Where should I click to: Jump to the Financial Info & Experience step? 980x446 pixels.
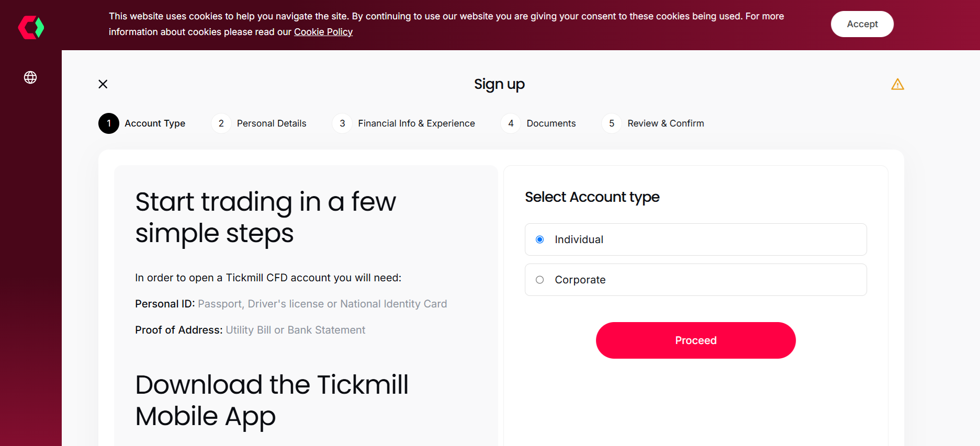click(416, 123)
